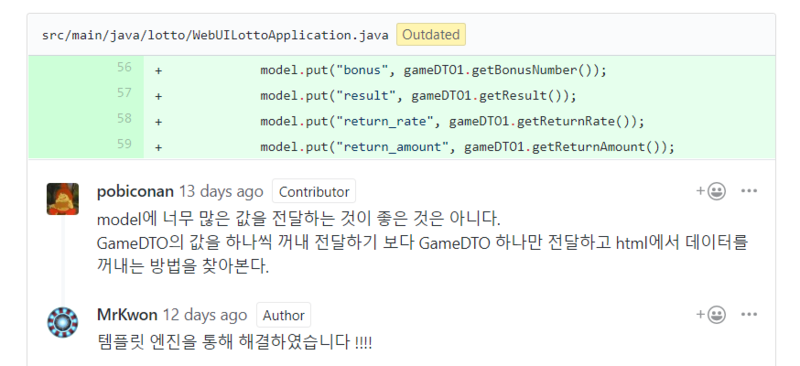Open the WebUILottoApplication.java file path
The height and width of the screenshot is (366, 800).
click(215, 35)
